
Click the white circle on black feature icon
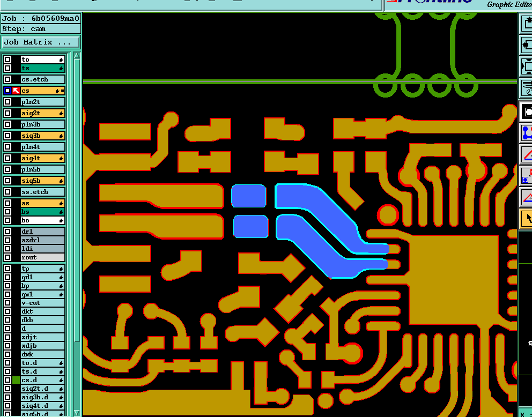[x=526, y=111]
